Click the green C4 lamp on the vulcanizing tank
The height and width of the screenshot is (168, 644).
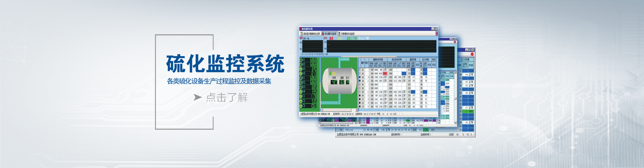tap(330, 73)
